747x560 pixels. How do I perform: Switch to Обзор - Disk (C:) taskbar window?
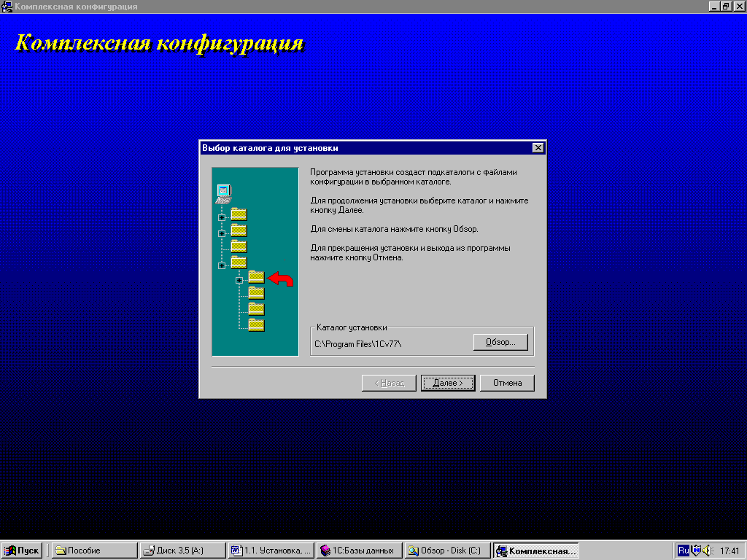click(x=447, y=551)
